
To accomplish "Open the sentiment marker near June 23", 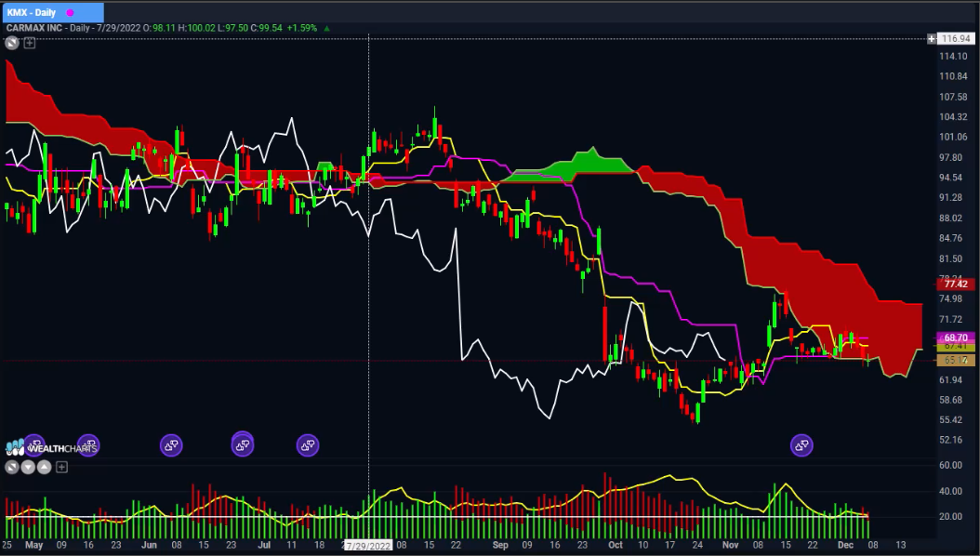I will (243, 444).
